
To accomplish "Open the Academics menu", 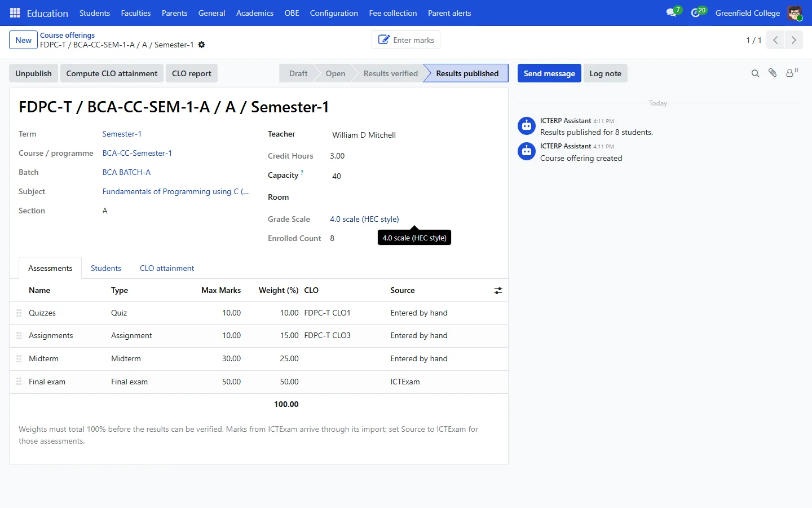I will 255,13.
